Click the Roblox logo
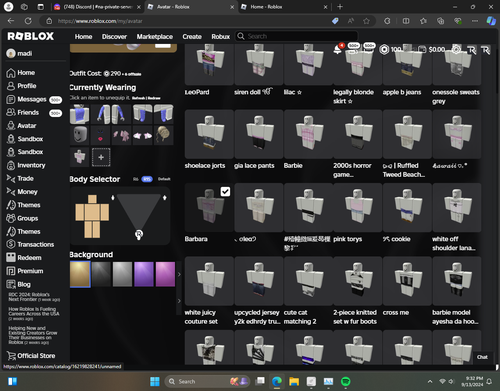500x391 pixels. pos(30,36)
